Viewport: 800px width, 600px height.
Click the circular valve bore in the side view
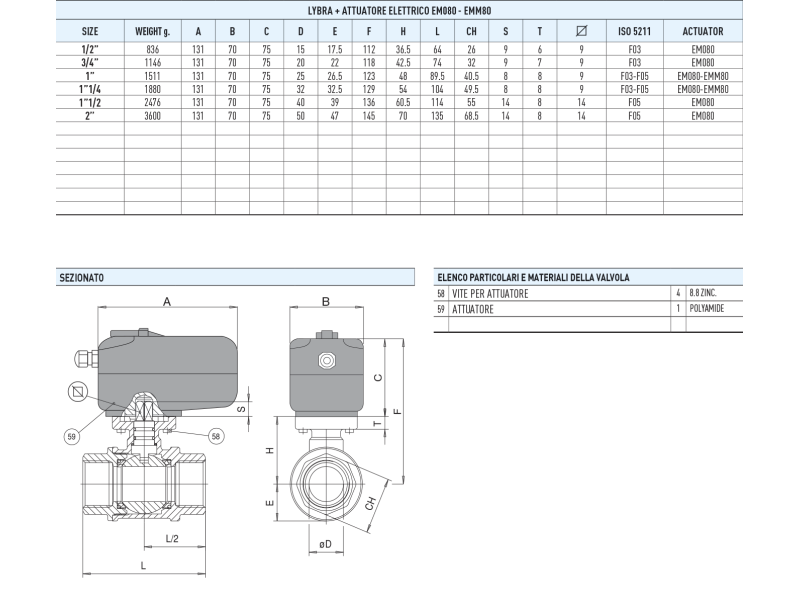click(325, 480)
